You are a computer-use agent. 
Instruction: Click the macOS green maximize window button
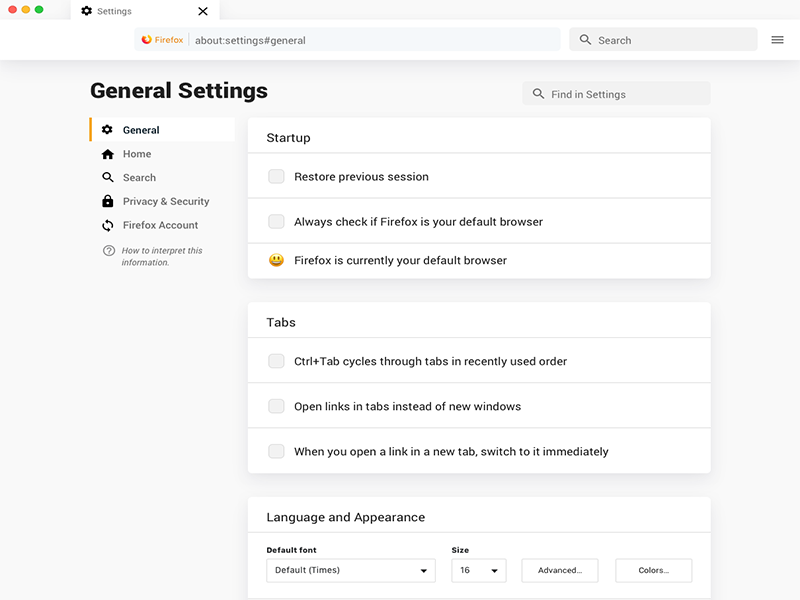(39, 9)
